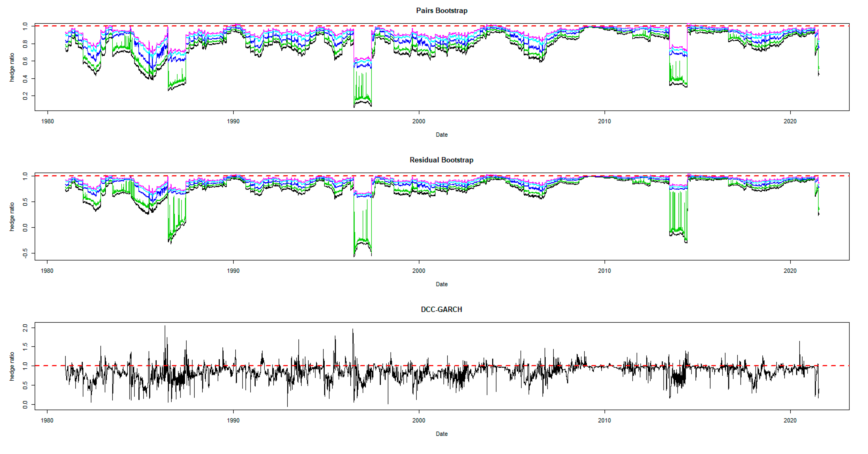The height and width of the screenshot is (454, 868).
Task: Click the -0.5 y-axis tick in Residual Bootstrap
Action: click(25, 253)
